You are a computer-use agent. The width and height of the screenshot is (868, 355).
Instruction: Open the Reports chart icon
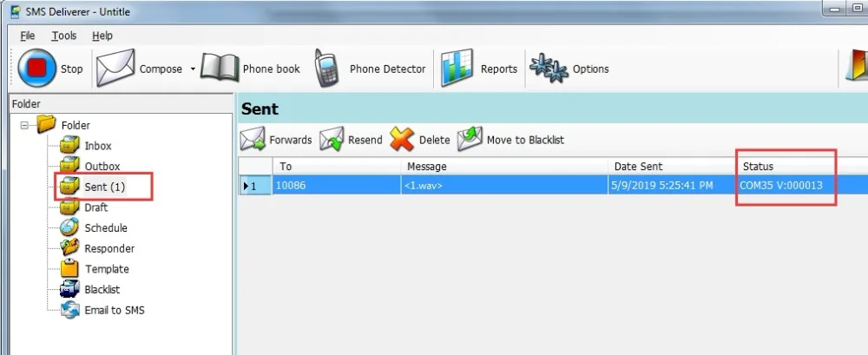point(457,68)
